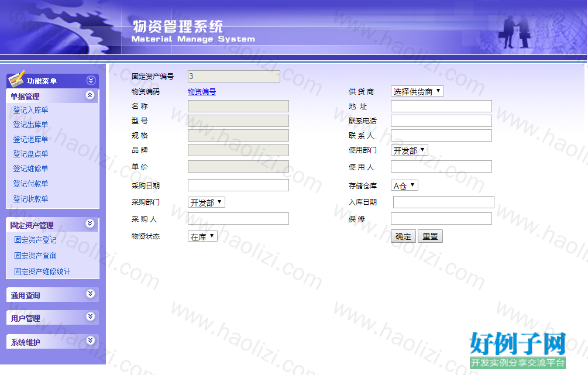This screenshot has height=375, width=588.
Task: Open the 采购部门 dropdown showing 开发部
Action: pos(207,202)
